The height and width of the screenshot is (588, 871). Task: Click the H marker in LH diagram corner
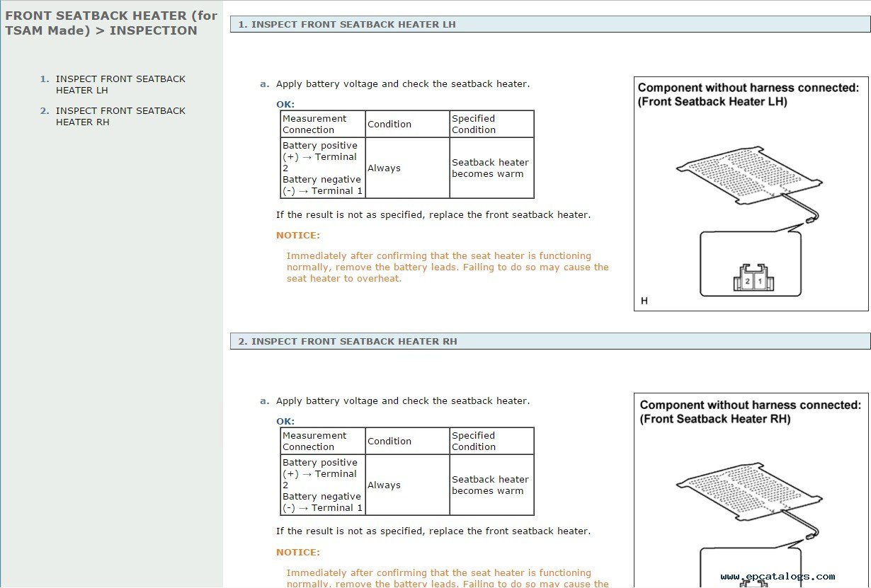[644, 301]
